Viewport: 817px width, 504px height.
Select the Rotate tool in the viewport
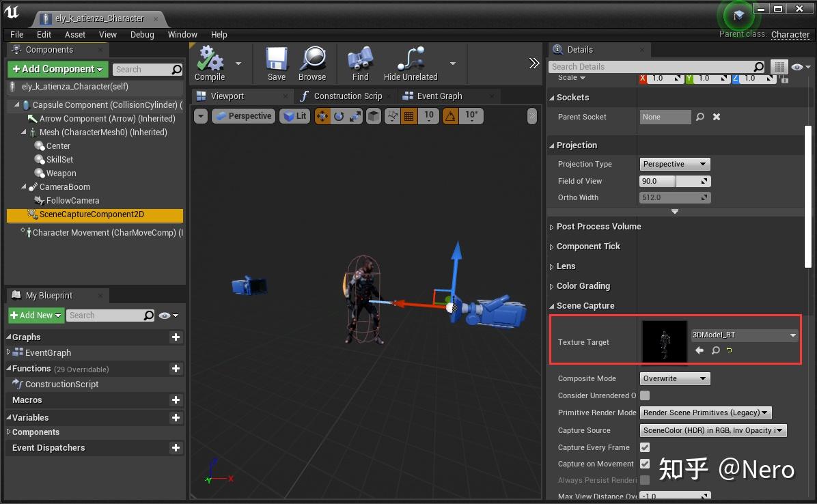337,116
